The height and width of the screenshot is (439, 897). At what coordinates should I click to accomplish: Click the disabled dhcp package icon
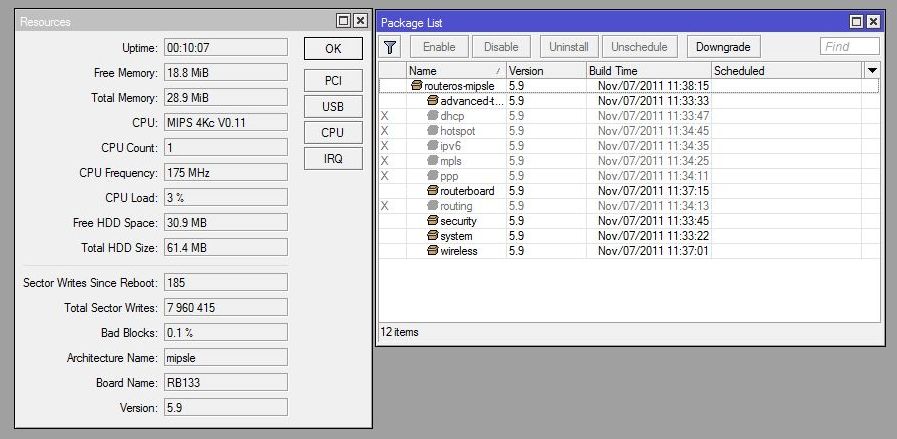433,116
